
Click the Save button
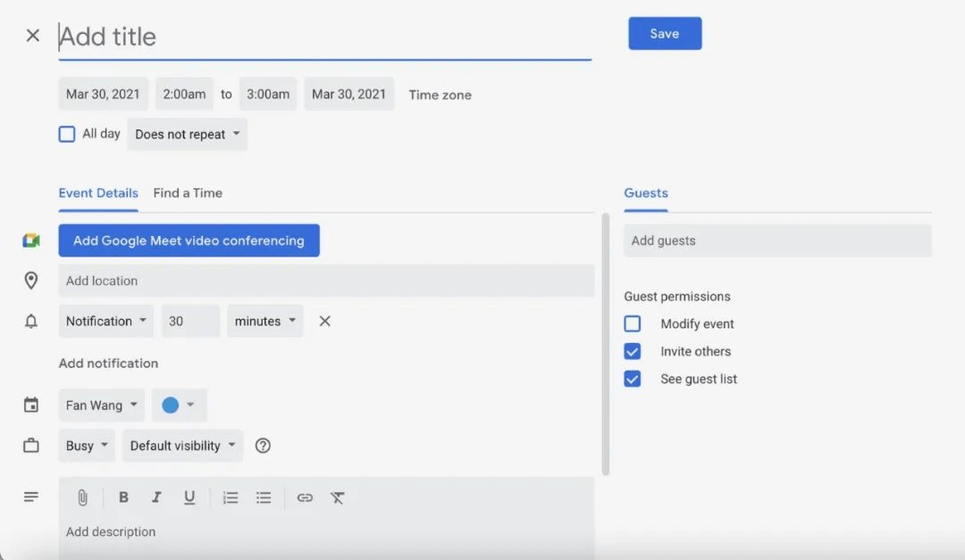click(665, 33)
